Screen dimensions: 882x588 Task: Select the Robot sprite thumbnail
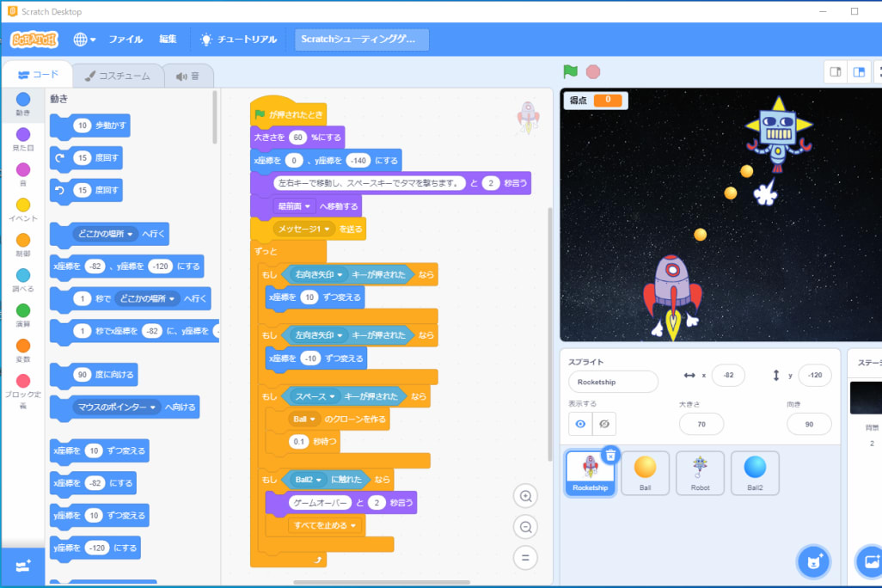pyautogui.click(x=700, y=473)
